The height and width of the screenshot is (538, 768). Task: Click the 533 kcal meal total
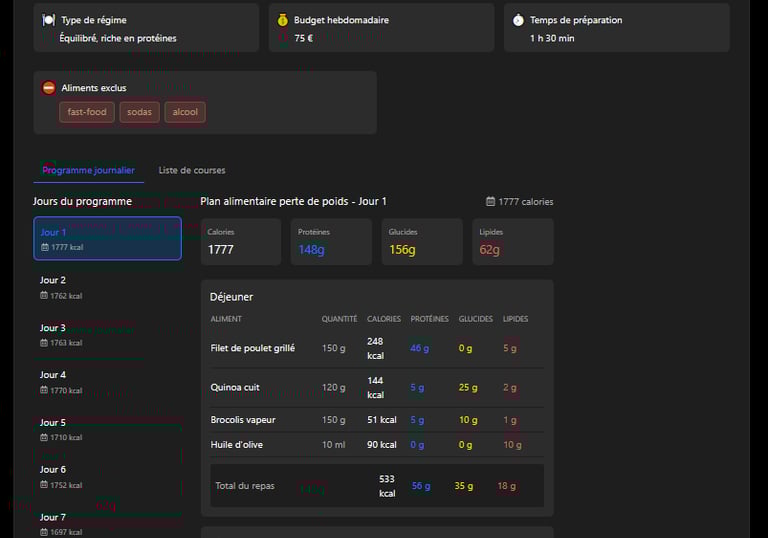387,486
